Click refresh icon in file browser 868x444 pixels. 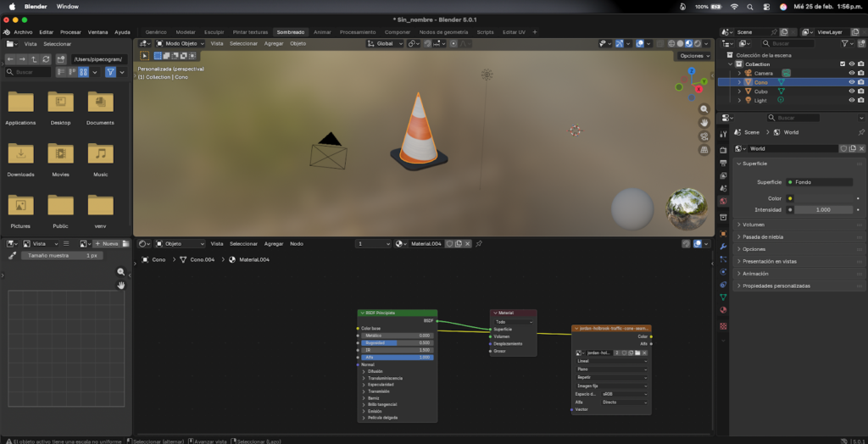click(x=46, y=59)
